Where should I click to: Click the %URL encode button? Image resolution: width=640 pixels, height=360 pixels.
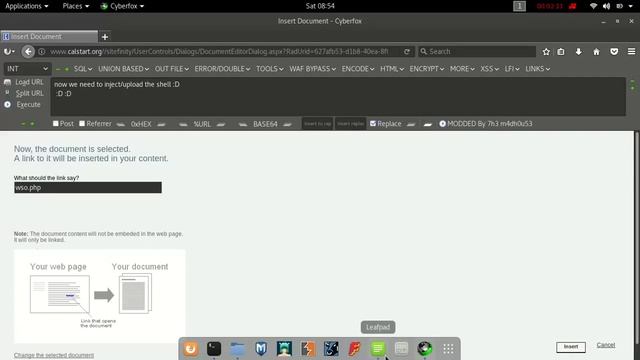tap(202, 124)
